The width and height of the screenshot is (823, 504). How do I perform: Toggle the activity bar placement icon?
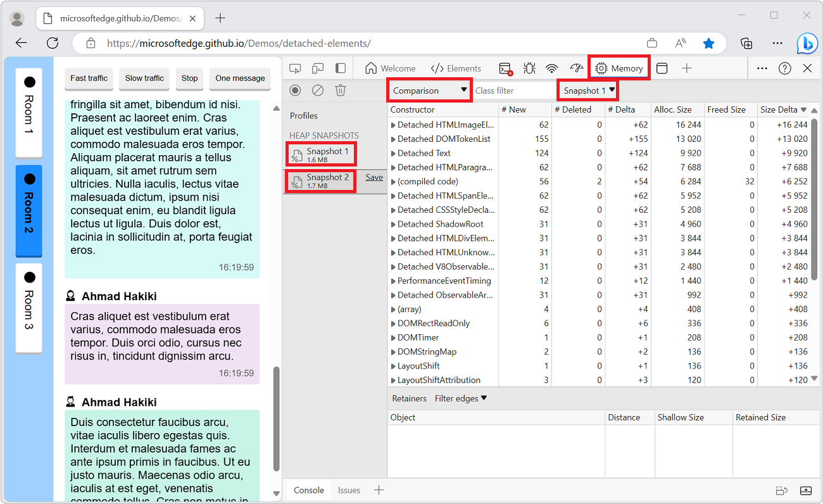341,68
